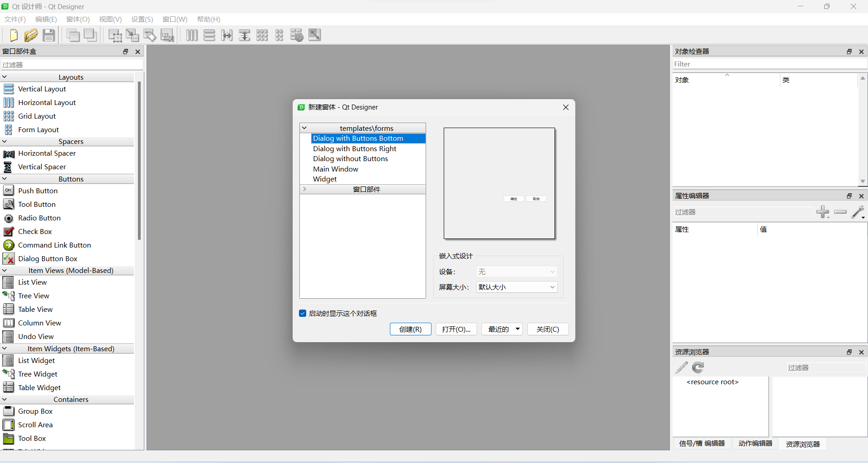Select Dialog without Buttons template
This screenshot has width=868, height=463.
click(351, 158)
